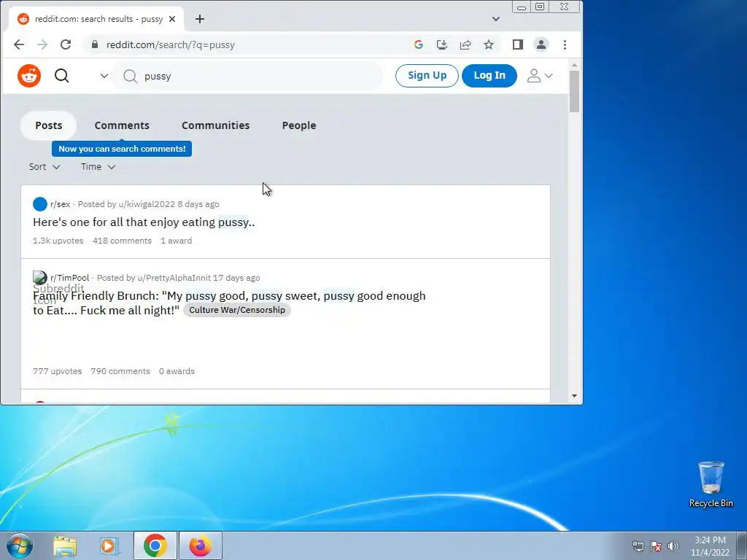
Task: Expand the Time filter dropdown
Action: [98, 167]
